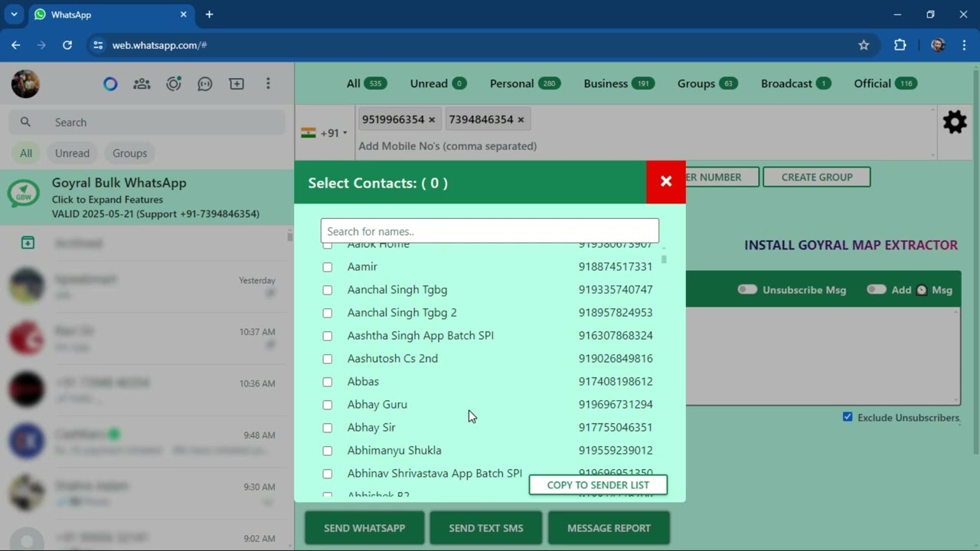Check Aashtha Singh App Batch SPI checkbox

click(328, 336)
